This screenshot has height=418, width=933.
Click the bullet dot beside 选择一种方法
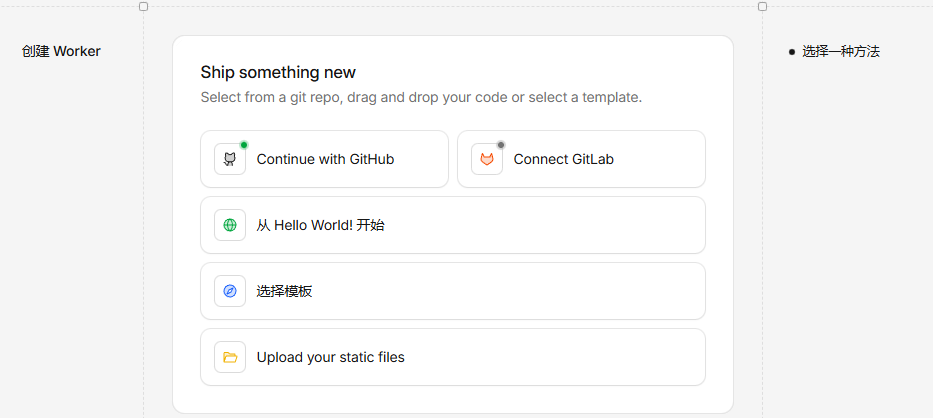point(791,51)
